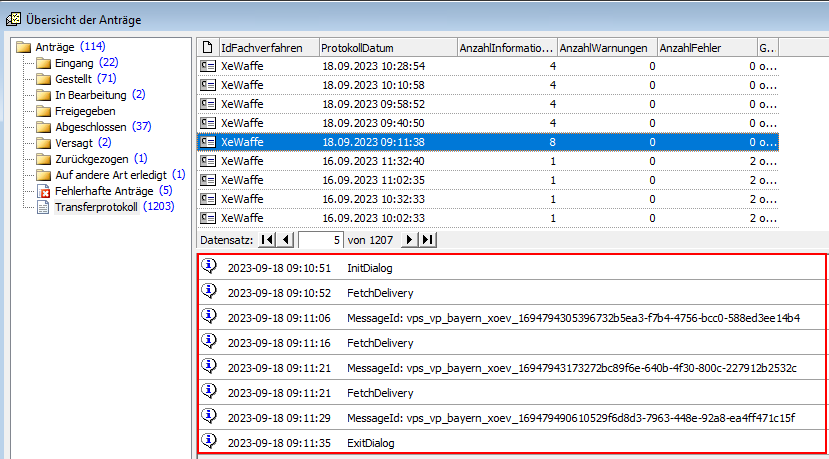Image resolution: width=829 pixels, height=459 pixels.
Task: Select the Gestellt folder icon
Action: (43, 79)
